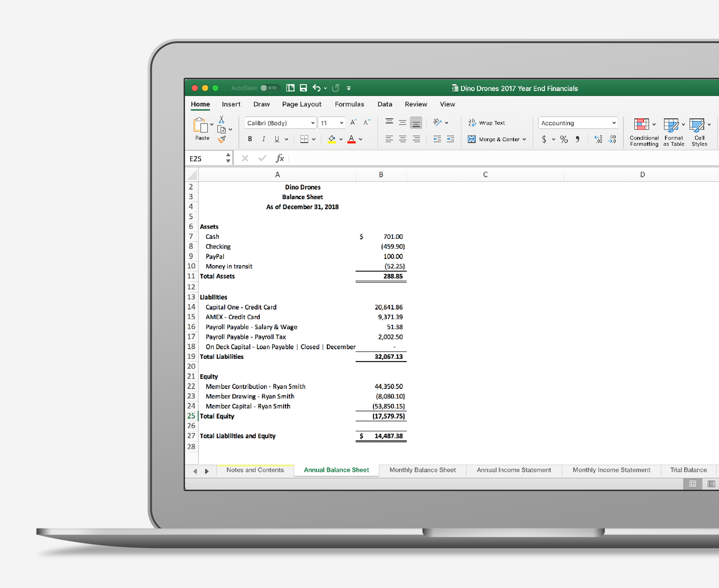The image size is (719, 588).
Task: Open the number format dropdown showing Accounting
Action: pos(577,122)
